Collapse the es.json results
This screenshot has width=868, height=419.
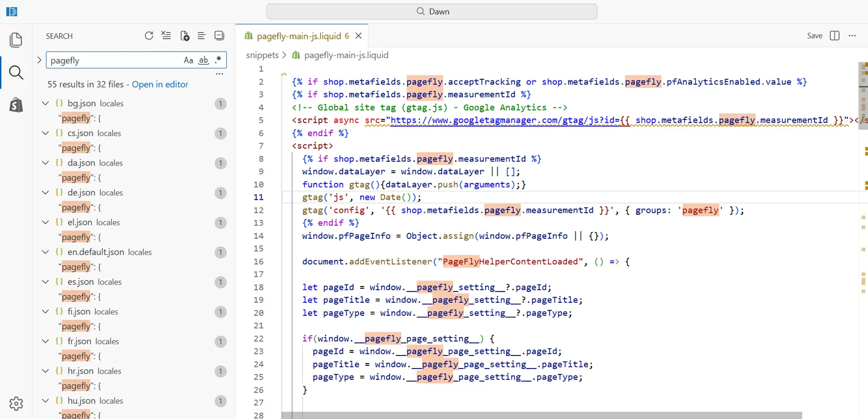tap(46, 282)
